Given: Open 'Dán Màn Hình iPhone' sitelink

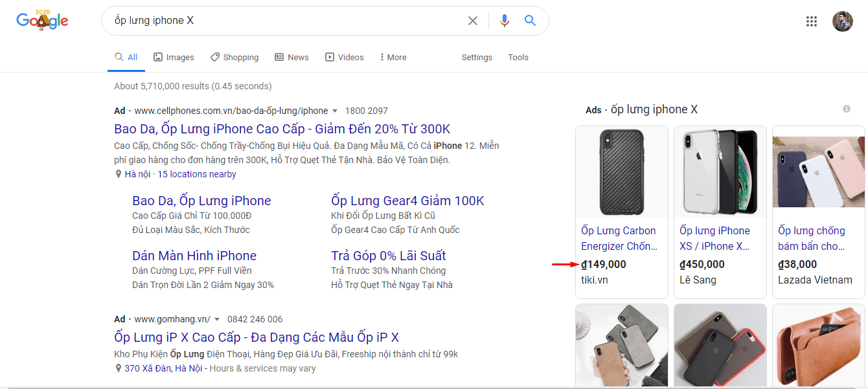Looking at the screenshot, I should click(194, 256).
